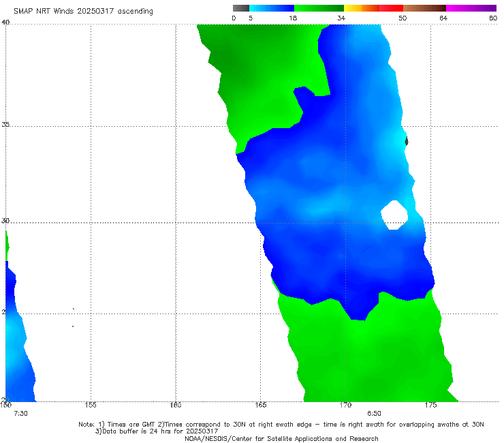This screenshot has height=443, width=504.
Task: Click the color bar label '64'
Action: pyautogui.click(x=443, y=18)
